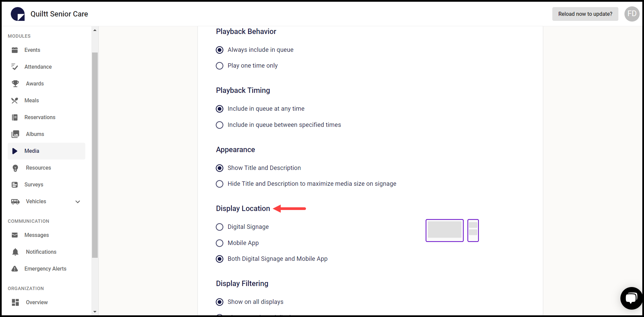Click the Awards trophy icon
This screenshot has width=644, height=317.
[15, 83]
